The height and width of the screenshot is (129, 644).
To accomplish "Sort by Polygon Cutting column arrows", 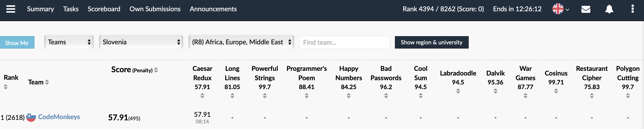I will point(628,95).
